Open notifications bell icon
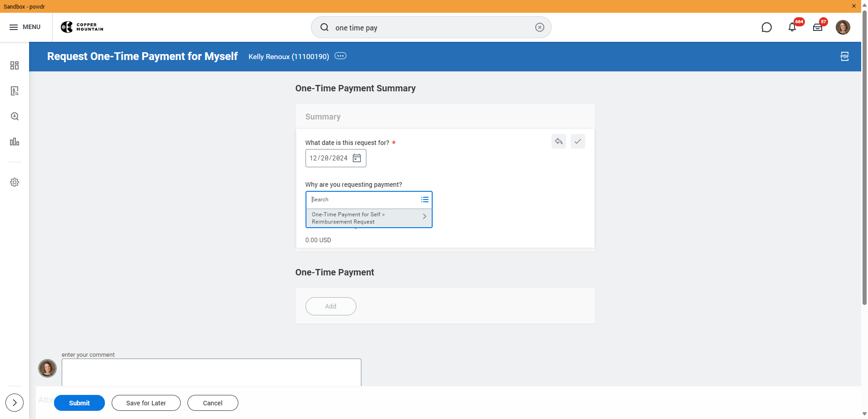Viewport: 868px width, 419px height. (792, 27)
